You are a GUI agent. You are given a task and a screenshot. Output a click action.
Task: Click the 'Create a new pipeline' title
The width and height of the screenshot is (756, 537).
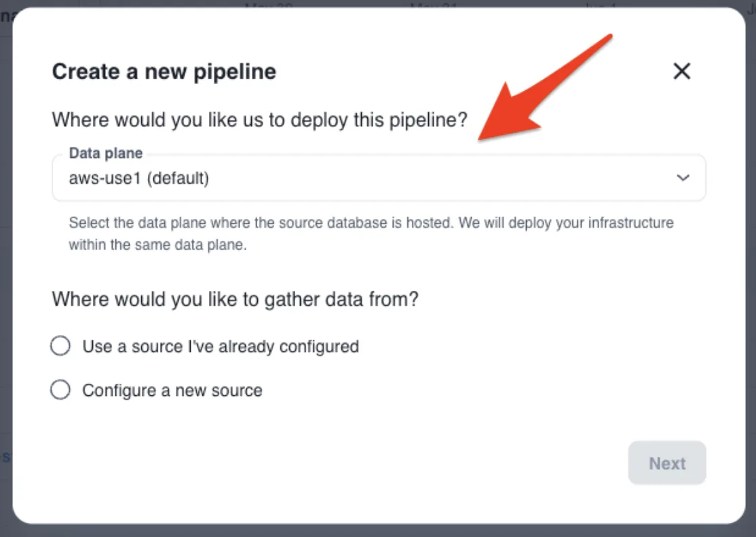coord(164,72)
